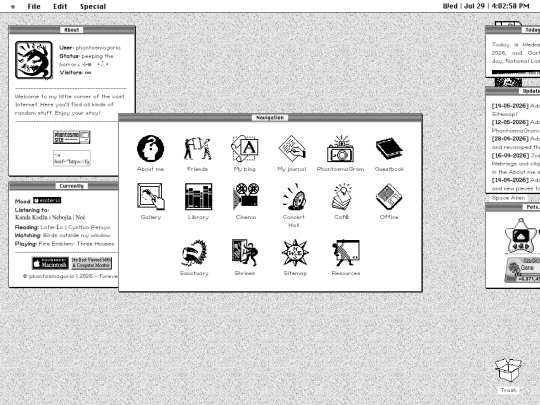
Task: Open the Sitemap compass icon
Action: [x=295, y=253]
